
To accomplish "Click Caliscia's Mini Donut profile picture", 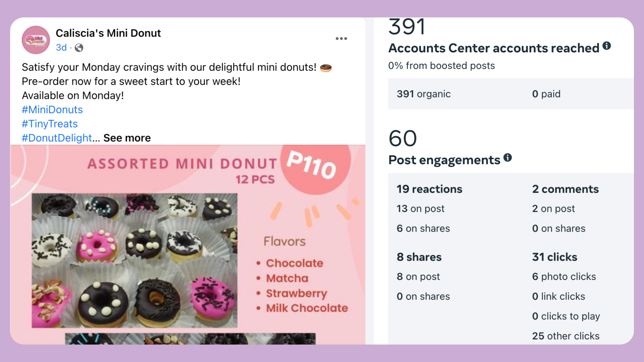I will (x=36, y=40).
